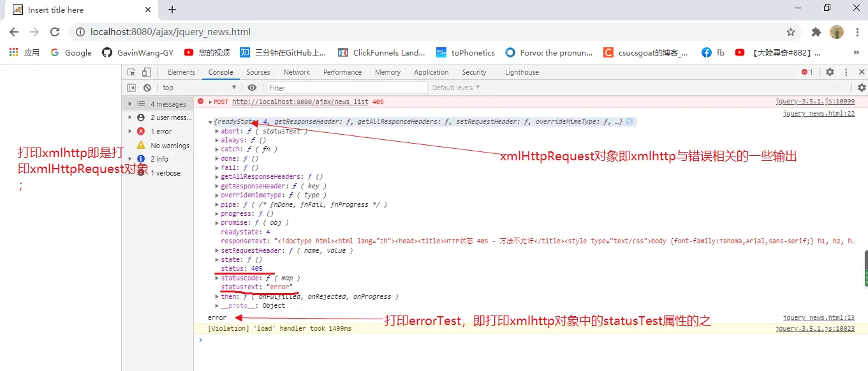This screenshot has width=868, height=371.
Task: Switch to the Sources tab
Action: click(x=258, y=72)
